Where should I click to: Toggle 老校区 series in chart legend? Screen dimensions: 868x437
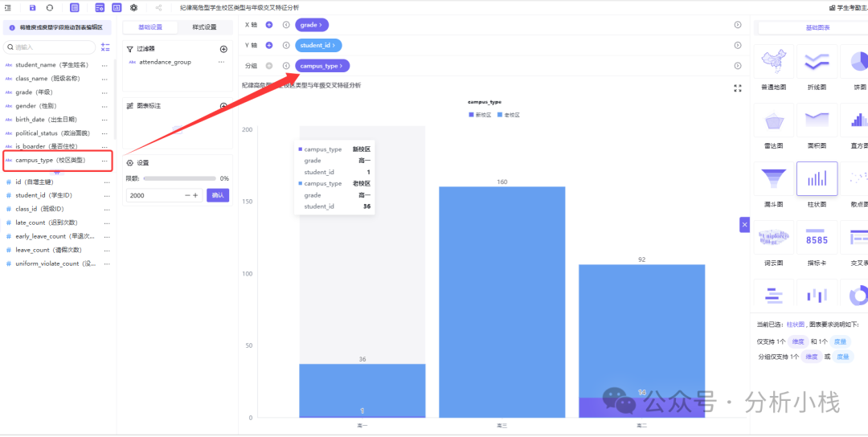point(509,115)
